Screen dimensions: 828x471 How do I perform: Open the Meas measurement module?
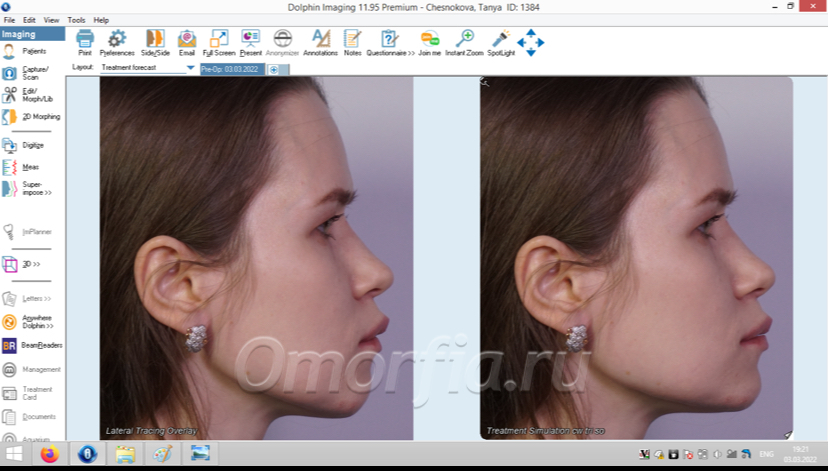coord(32,167)
